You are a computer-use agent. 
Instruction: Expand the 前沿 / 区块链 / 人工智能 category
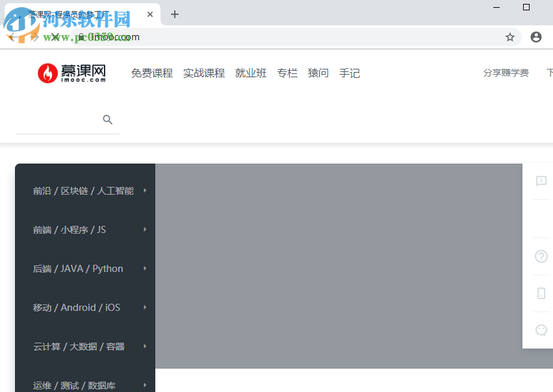[x=84, y=190]
